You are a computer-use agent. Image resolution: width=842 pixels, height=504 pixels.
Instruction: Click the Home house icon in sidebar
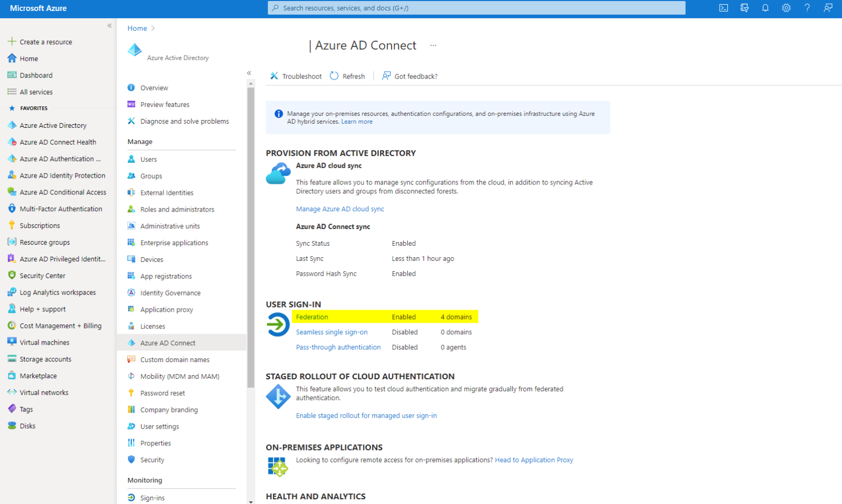pyautogui.click(x=12, y=58)
